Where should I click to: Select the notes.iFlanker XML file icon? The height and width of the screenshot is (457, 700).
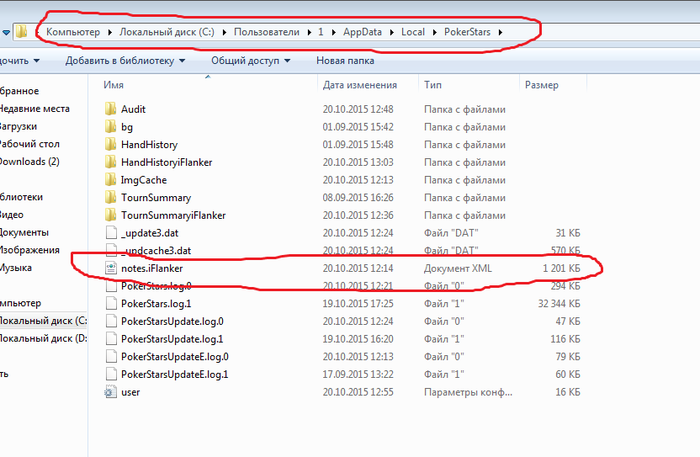111,268
